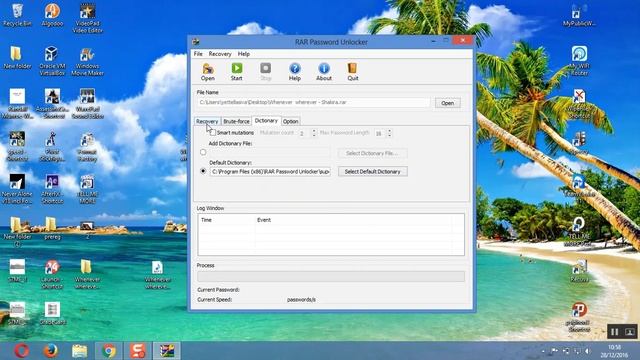Select the My WiFi Router desktop shortcut

[579, 61]
